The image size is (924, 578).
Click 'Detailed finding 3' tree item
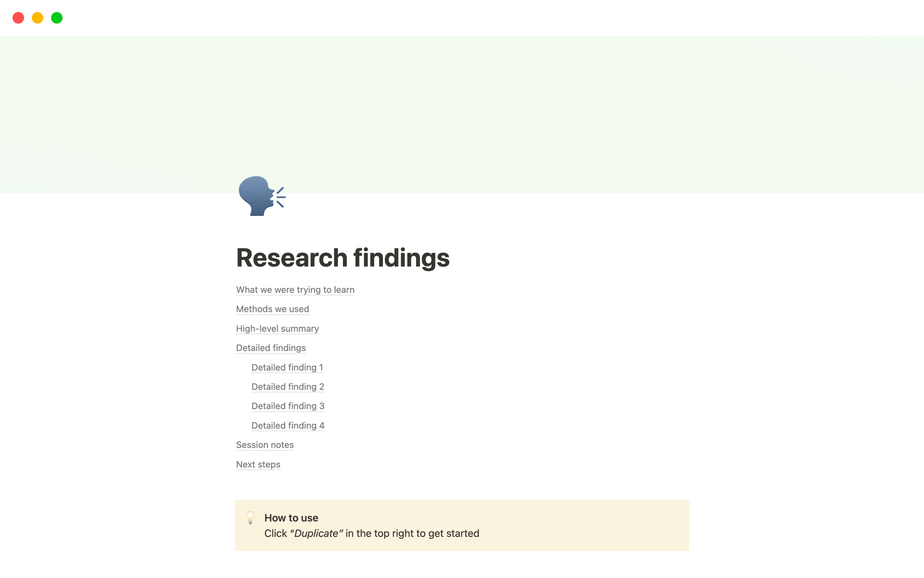pyautogui.click(x=287, y=406)
